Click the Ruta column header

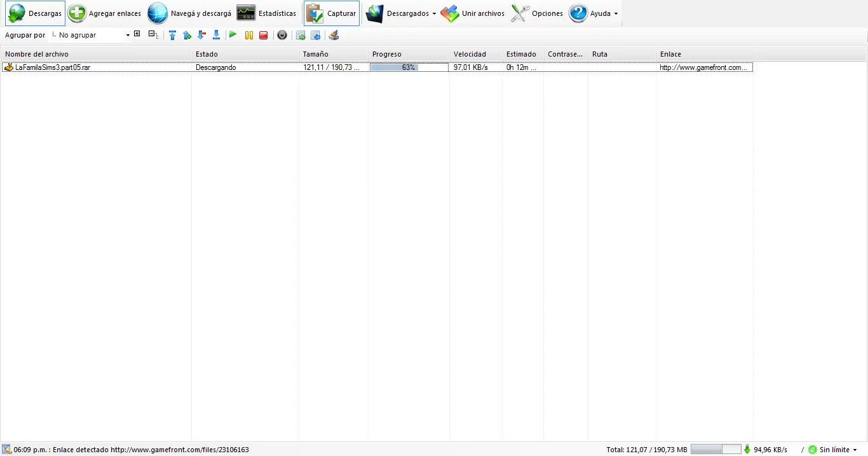click(x=622, y=54)
